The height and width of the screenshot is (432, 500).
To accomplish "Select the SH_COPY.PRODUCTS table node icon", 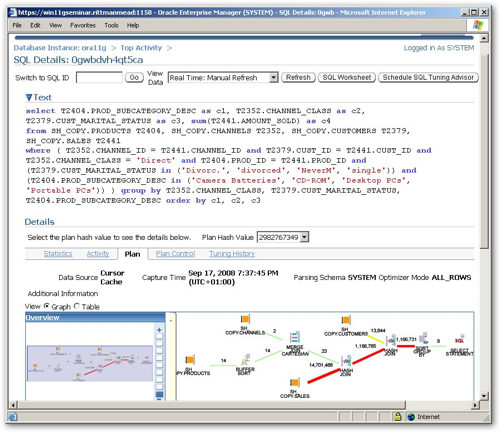I will (x=190, y=360).
